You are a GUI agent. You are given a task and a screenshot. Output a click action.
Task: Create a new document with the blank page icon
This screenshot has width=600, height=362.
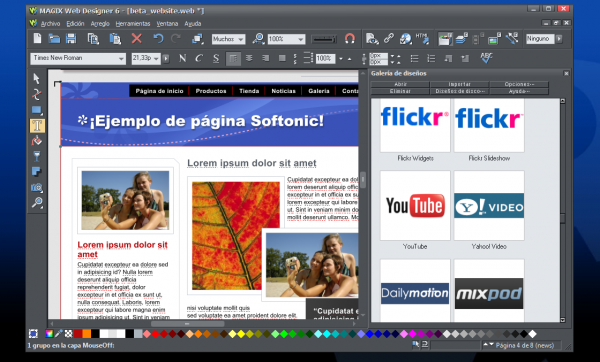[x=38, y=39]
